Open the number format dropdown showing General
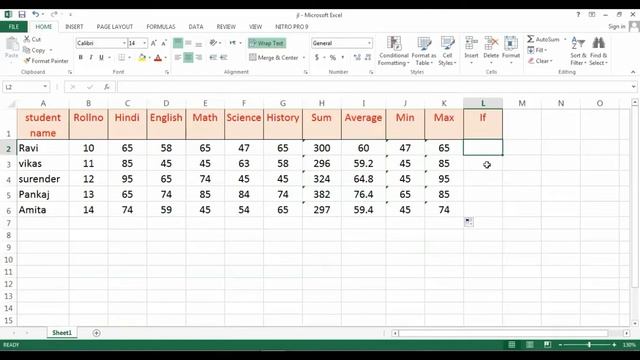The height and width of the screenshot is (360, 640). point(369,43)
